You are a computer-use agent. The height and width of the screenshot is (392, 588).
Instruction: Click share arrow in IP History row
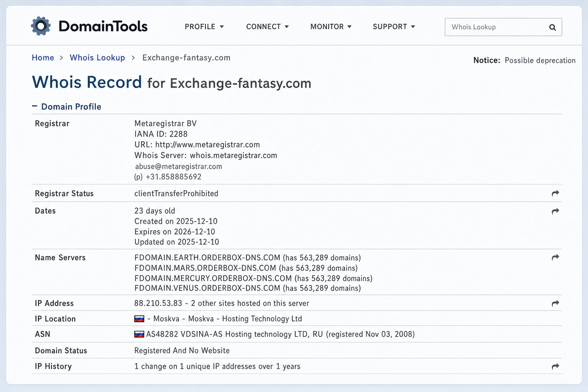click(555, 367)
